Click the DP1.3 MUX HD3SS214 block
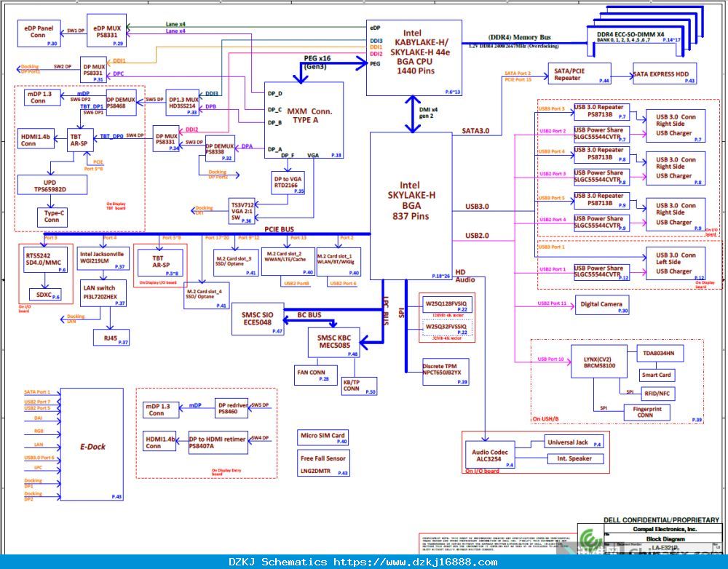The image size is (728, 569). 183,103
